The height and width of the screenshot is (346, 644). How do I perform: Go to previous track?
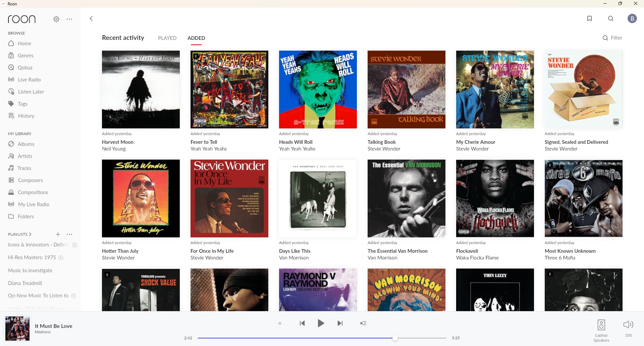pyautogui.click(x=302, y=323)
